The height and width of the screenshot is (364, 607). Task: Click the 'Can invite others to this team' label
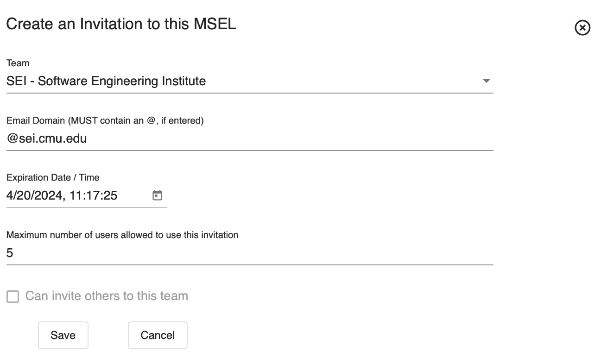(x=107, y=296)
